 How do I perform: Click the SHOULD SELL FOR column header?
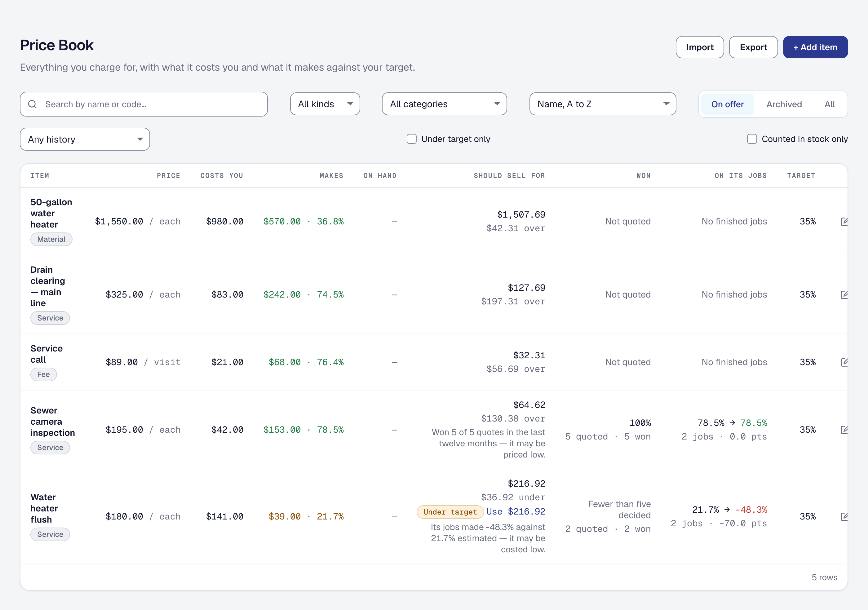pos(509,175)
